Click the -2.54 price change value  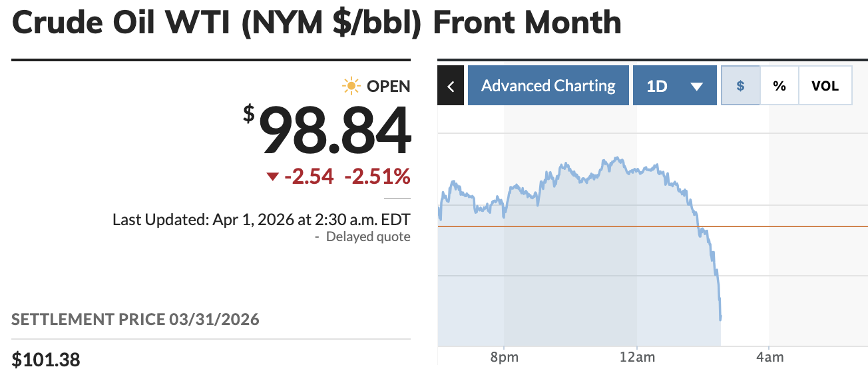coord(310,177)
